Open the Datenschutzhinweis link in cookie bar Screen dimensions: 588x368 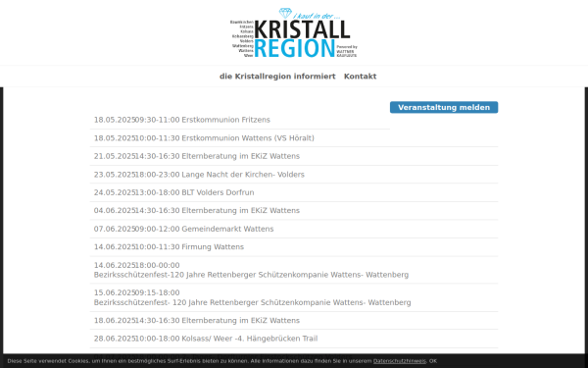click(x=400, y=361)
